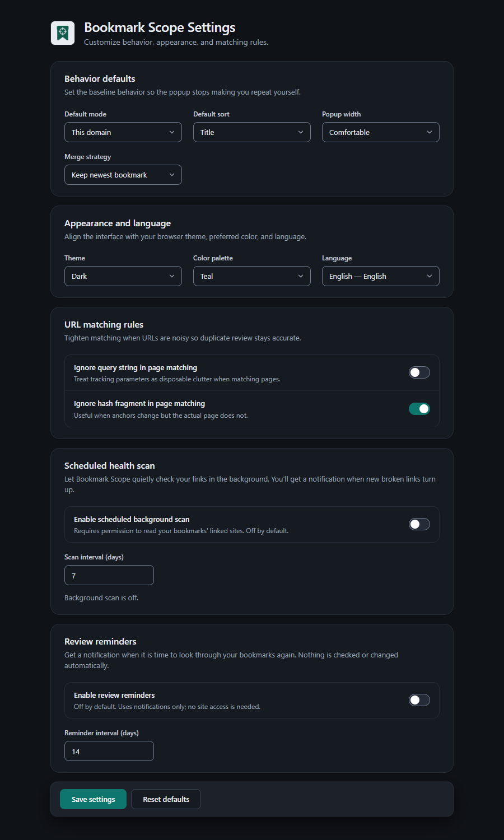This screenshot has height=840, width=504.
Task: Click the Merge strategy label
Action: tap(87, 157)
